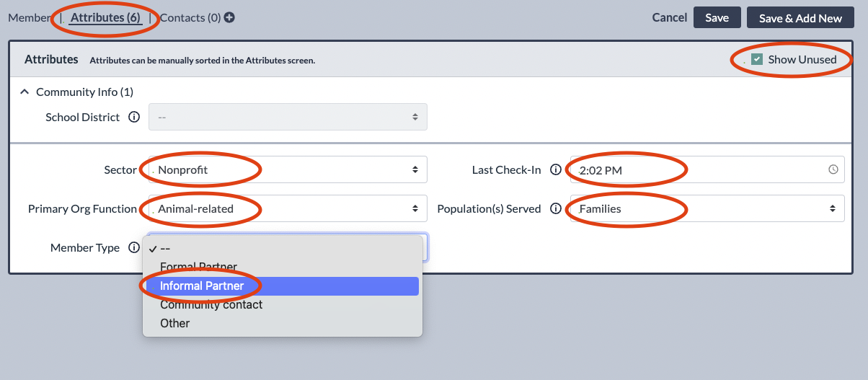Image resolution: width=868 pixels, height=380 pixels.
Task: Click the clock icon in Last Check-In field
Action: (833, 170)
